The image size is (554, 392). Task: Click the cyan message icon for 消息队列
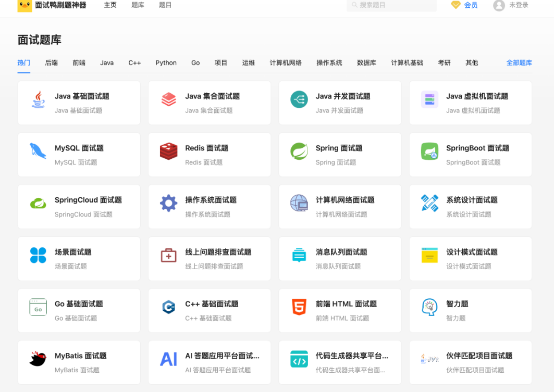(x=299, y=255)
